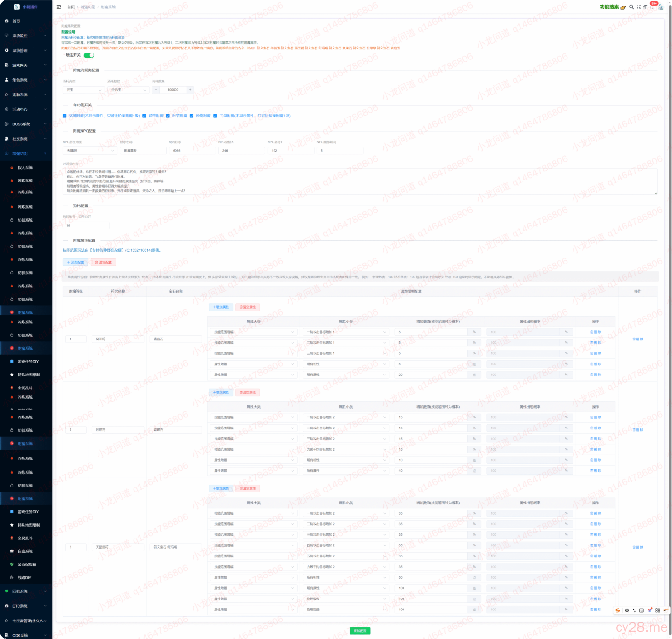Open the NPC所在地图 dropdown showing 天墉城
Image resolution: width=672 pixels, height=639 pixels.
[x=90, y=151]
